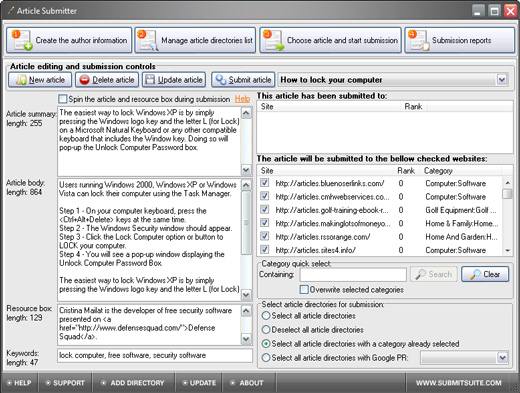
Task: Click the Delete article button
Action: [107, 80]
